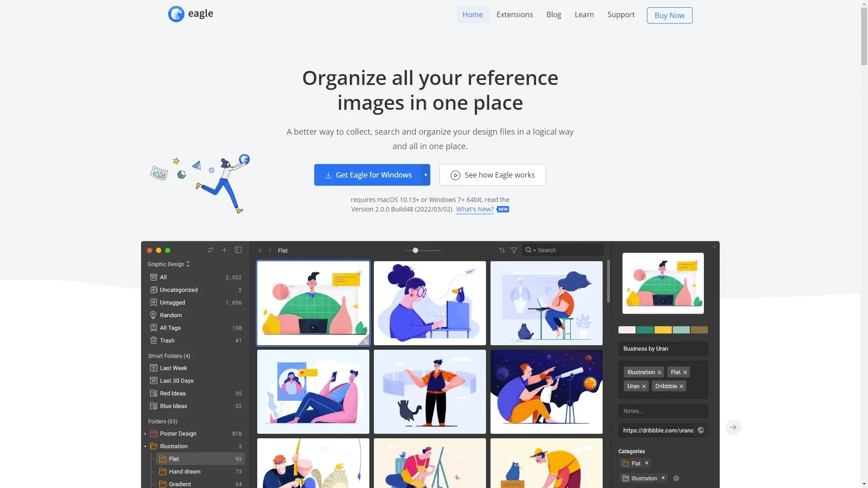Viewport: 868px width, 488px height.
Task: Open the Trash bin icon
Action: [154, 341]
